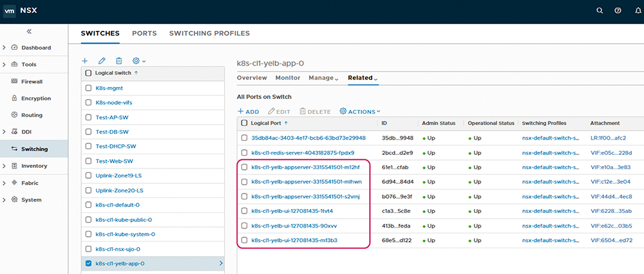Check the yelb-appserver m12hf port checkbox
Image resolution: width=644 pixels, height=274 pixels.
pyautogui.click(x=244, y=167)
